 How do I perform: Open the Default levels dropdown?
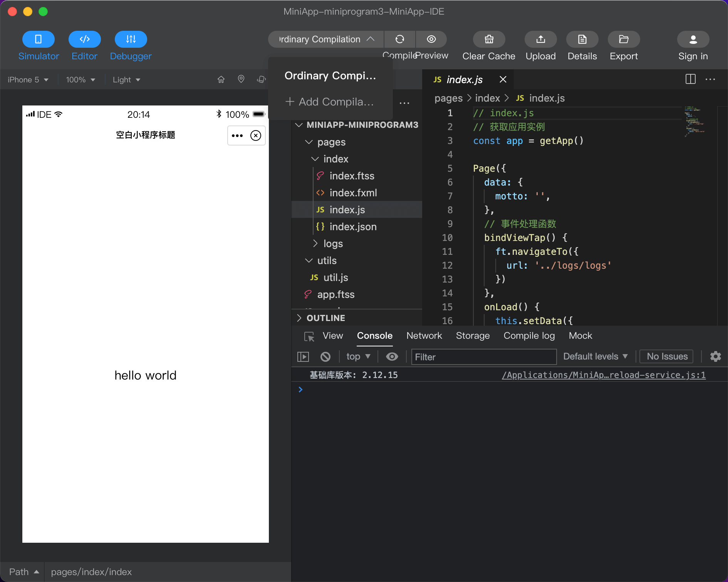595,357
